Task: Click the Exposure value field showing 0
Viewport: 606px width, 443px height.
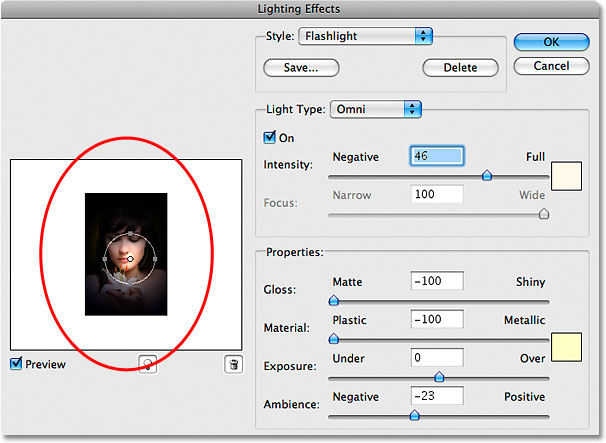Action: pos(437,357)
